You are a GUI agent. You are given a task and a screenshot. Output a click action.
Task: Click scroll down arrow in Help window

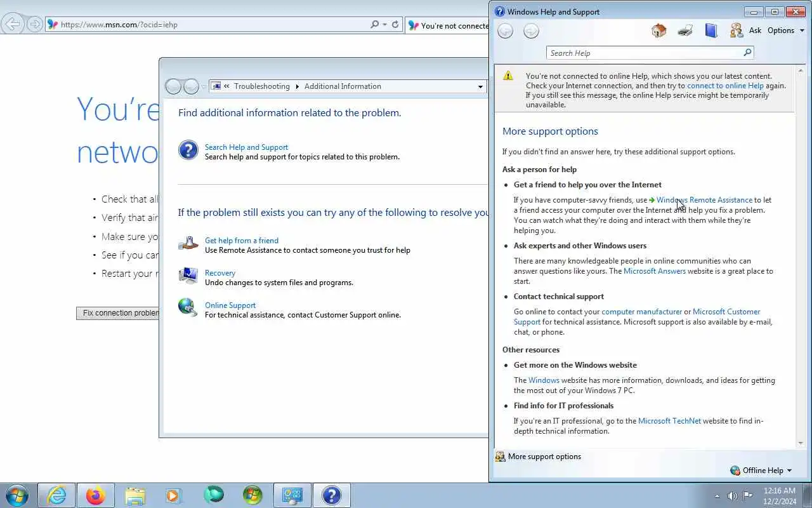(x=801, y=443)
